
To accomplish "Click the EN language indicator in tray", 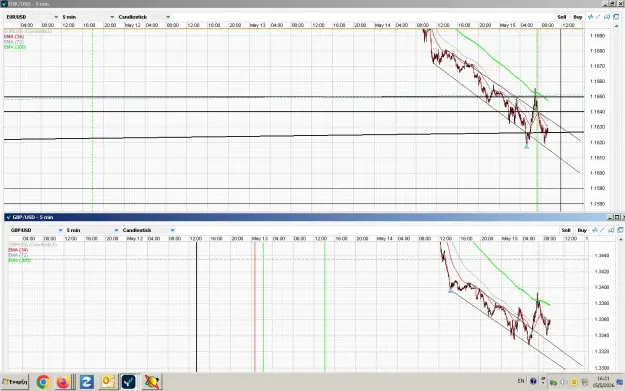I will coord(521,381).
